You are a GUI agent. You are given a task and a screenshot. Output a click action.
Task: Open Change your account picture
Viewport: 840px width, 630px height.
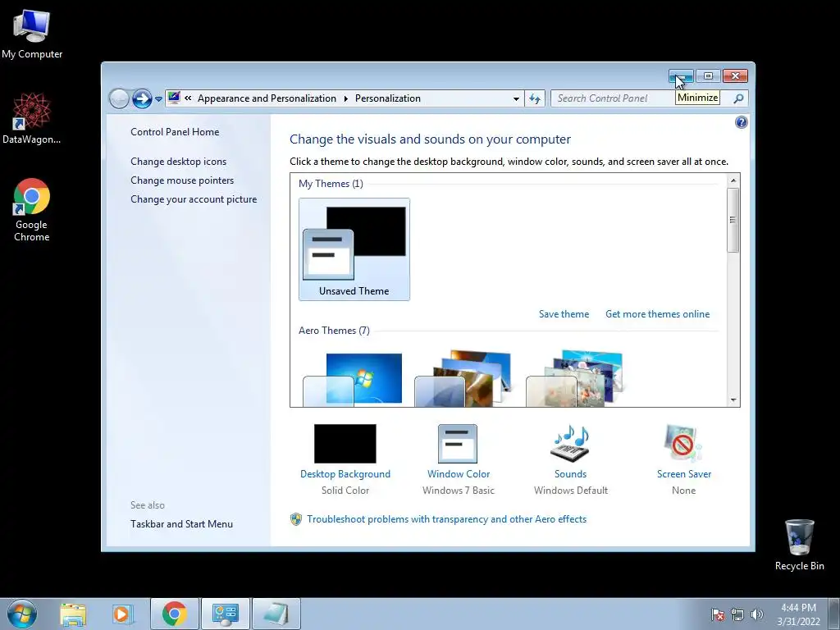(194, 199)
